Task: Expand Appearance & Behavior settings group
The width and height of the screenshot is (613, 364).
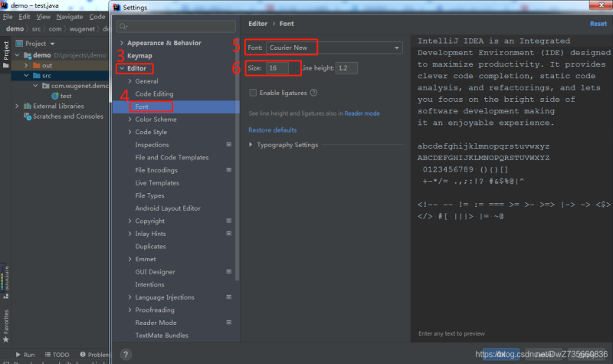Action: coord(122,43)
